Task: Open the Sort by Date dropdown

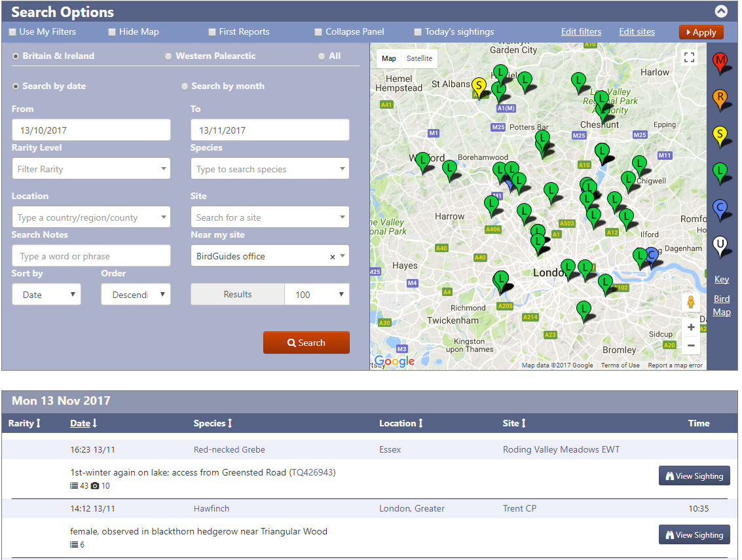Action: click(46, 295)
